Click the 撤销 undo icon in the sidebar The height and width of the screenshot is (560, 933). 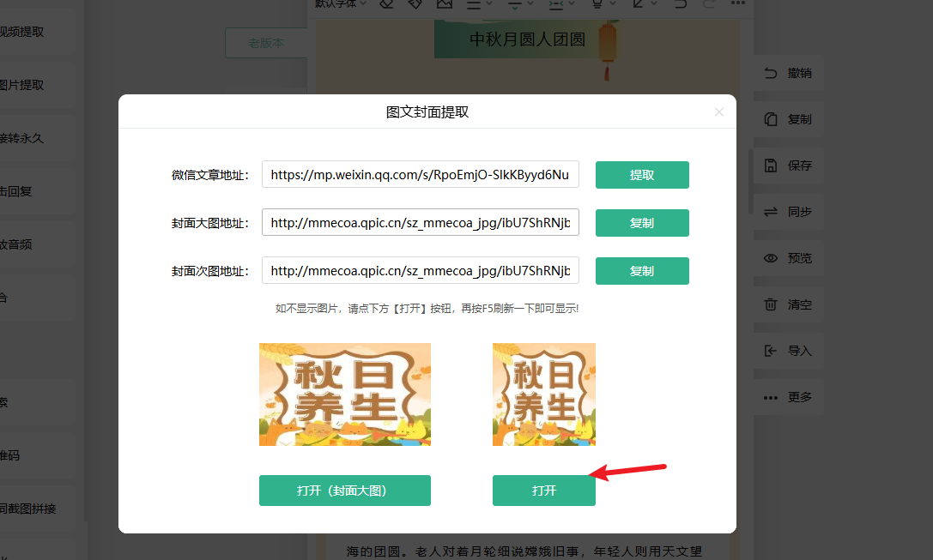771,73
